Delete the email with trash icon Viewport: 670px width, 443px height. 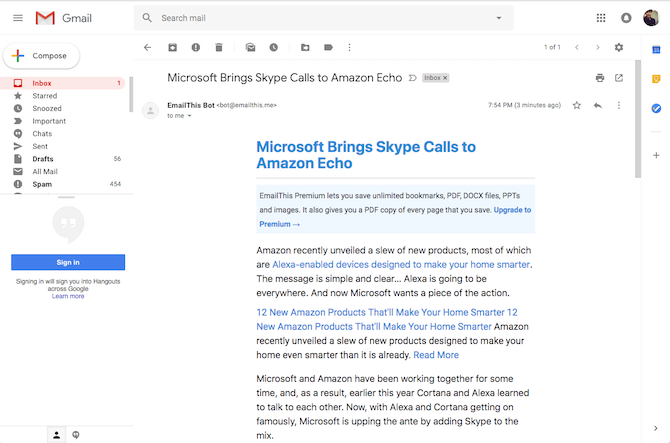click(x=219, y=47)
